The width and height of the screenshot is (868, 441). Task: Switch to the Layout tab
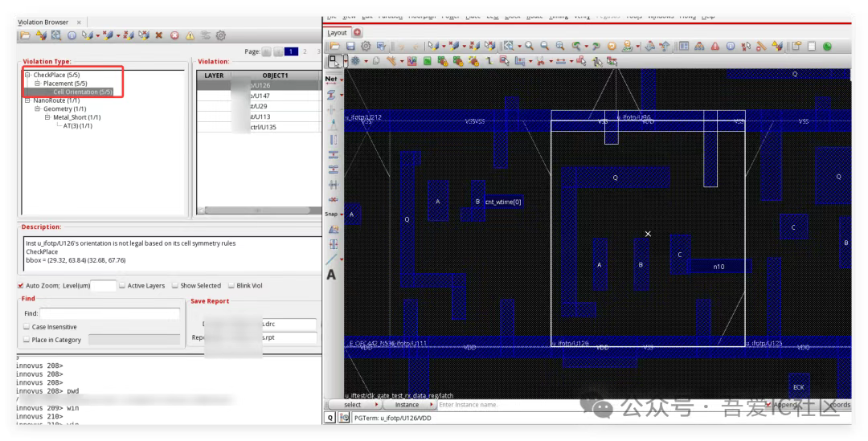(x=337, y=33)
